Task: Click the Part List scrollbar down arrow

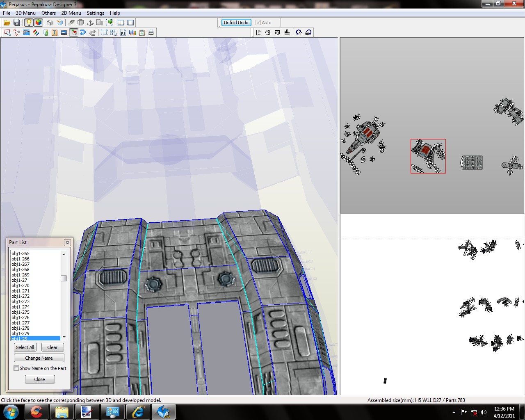Action: pyautogui.click(x=64, y=337)
